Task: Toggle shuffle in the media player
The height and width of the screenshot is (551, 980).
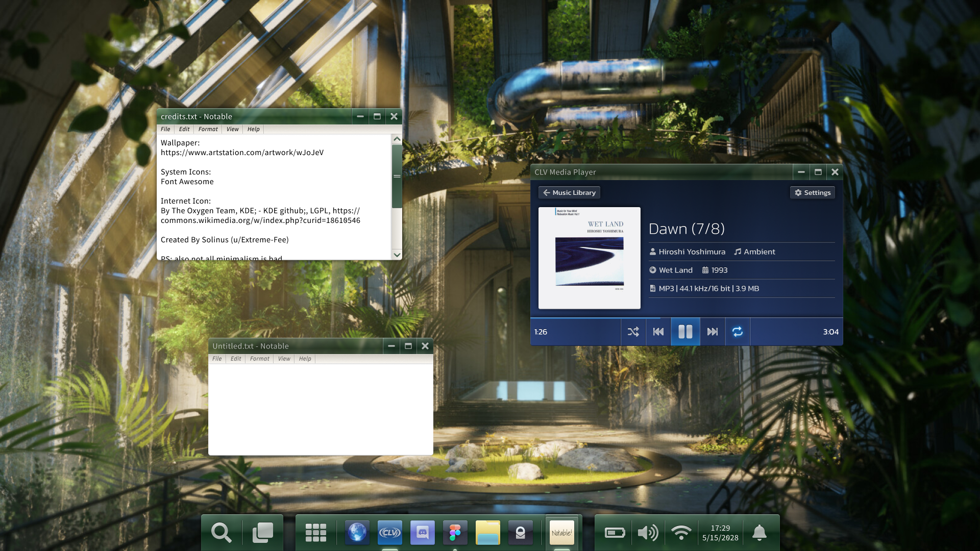Action: pos(633,332)
